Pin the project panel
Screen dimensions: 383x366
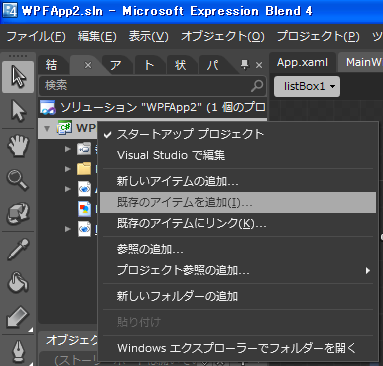pyautogui.click(x=244, y=64)
